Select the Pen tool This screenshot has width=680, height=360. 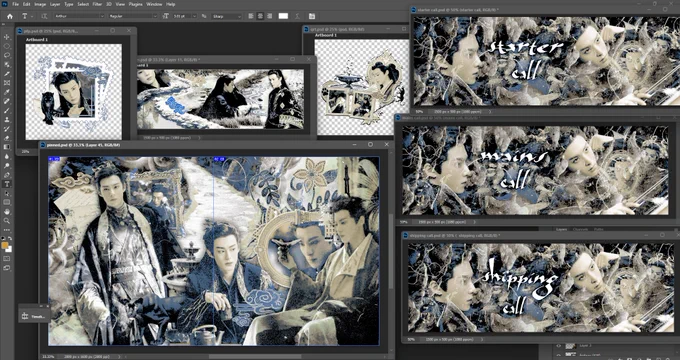pos(7,175)
